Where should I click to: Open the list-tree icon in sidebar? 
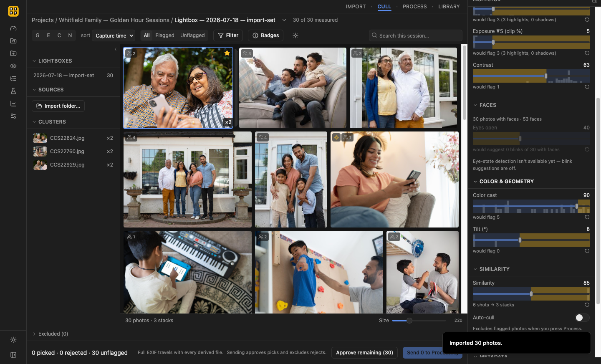pyautogui.click(x=13, y=78)
